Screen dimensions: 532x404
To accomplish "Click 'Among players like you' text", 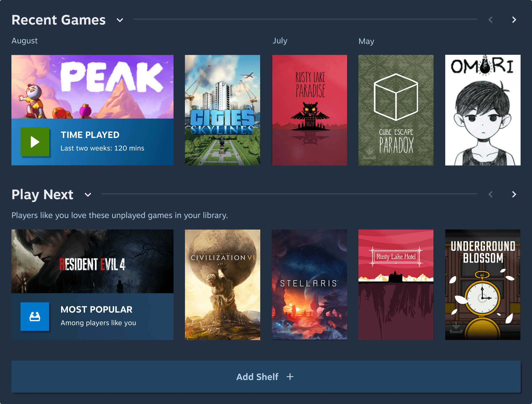I will point(98,323).
